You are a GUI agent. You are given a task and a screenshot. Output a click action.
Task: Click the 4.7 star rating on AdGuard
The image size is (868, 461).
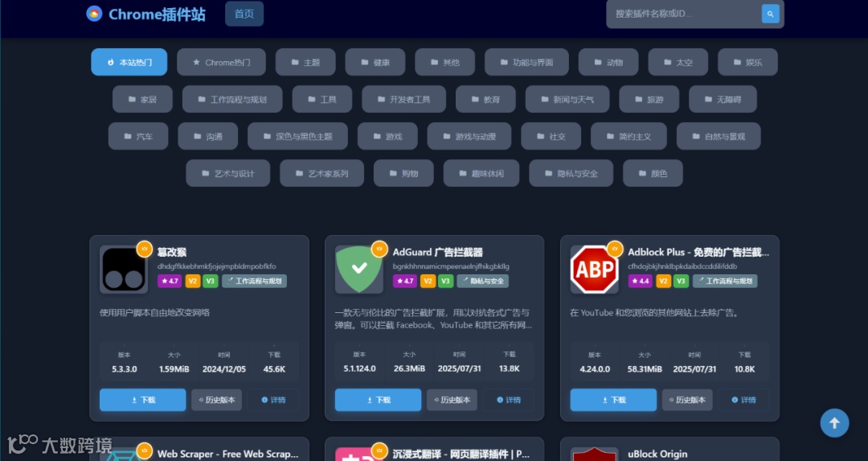(405, 281)
